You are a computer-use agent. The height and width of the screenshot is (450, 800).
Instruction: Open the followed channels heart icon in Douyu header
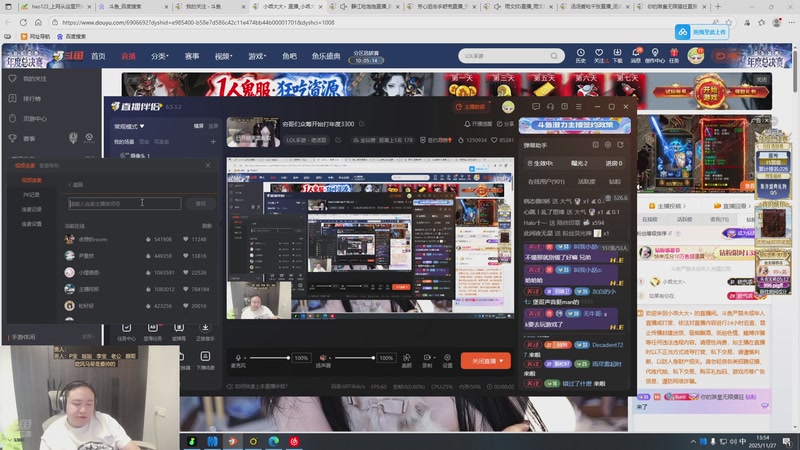click(599, 53)
